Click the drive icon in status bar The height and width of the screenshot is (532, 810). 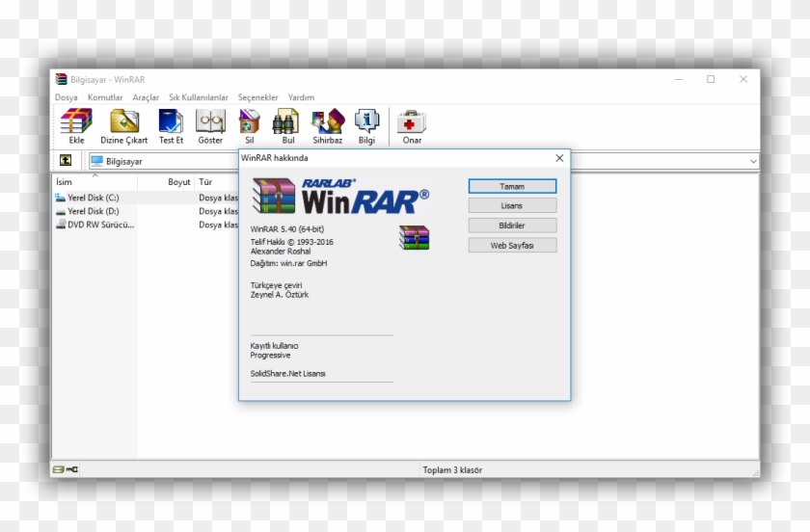(x=59, y=469)
